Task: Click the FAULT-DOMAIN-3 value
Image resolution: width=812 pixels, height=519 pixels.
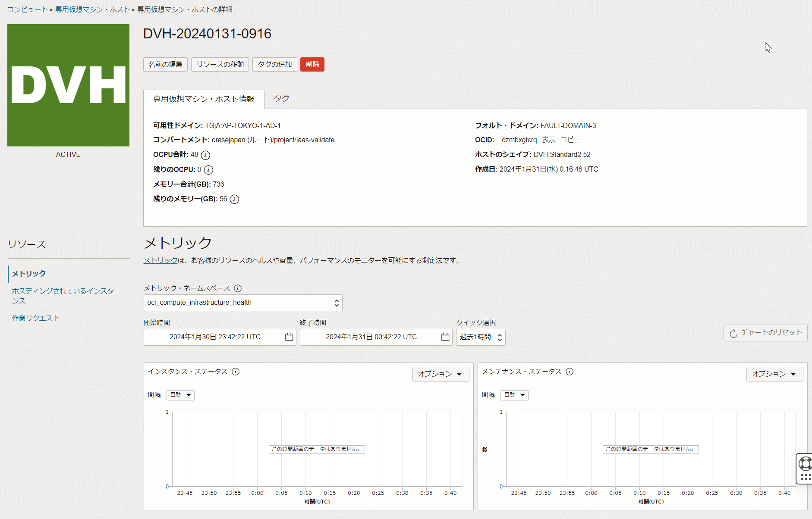Action: 568,125
